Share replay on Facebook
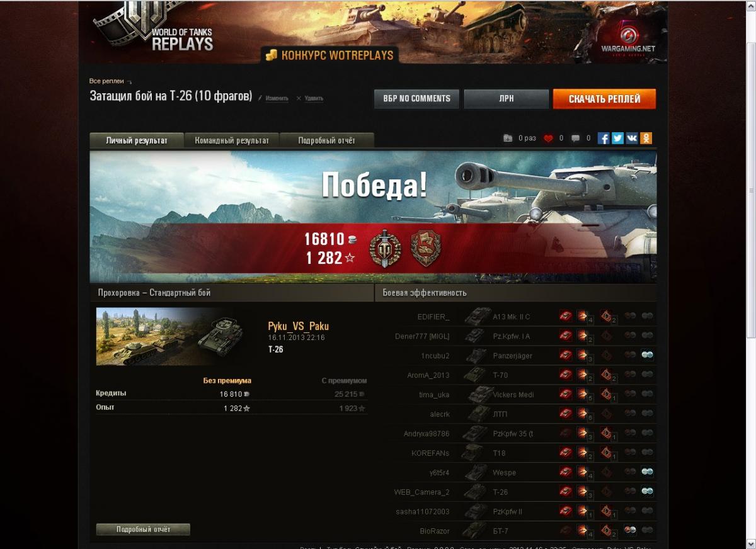 click(x=604, y=139)
